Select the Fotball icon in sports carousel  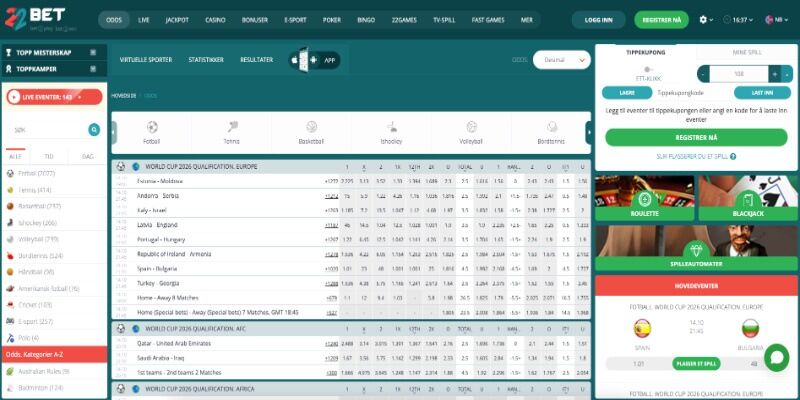(152, 128)
